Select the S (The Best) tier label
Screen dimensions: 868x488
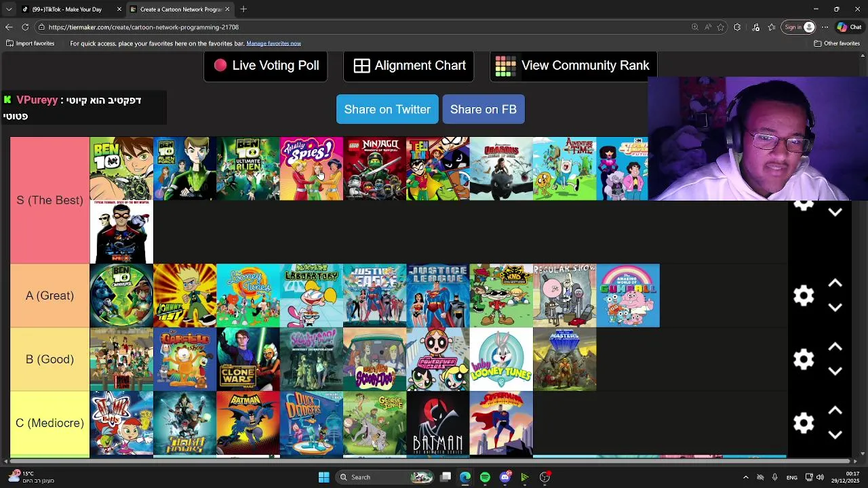point(50,200)
